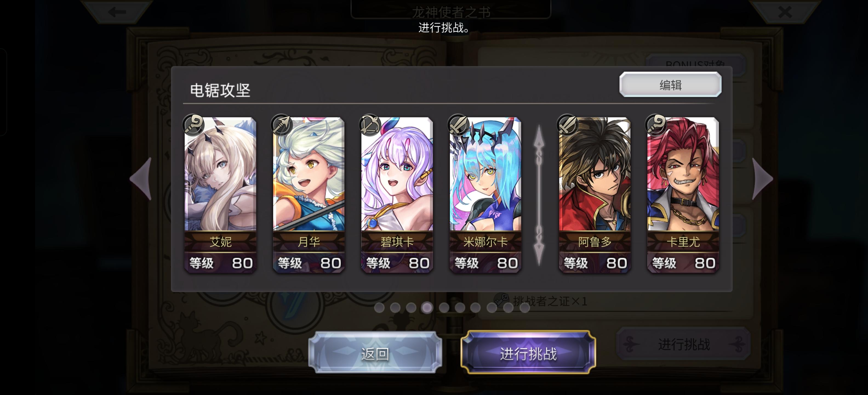This screenshot has height=395, width=868.
Task: Click the 编辑 button
Action: click(670, 85)
